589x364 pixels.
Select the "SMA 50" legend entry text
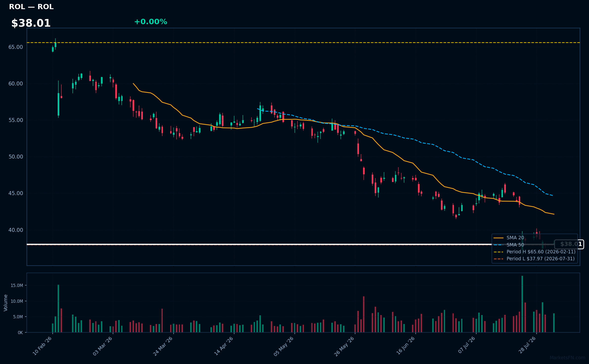coord(515,245)
